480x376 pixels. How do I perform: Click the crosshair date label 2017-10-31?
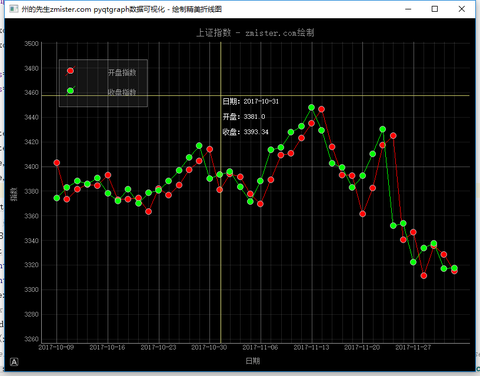pyautogui.click(x=251, y=101)
